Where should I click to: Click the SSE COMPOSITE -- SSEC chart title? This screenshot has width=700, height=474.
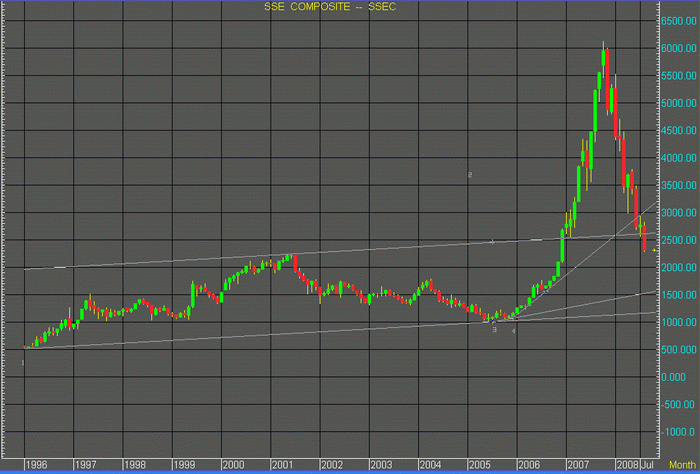[x=330, y=7]
